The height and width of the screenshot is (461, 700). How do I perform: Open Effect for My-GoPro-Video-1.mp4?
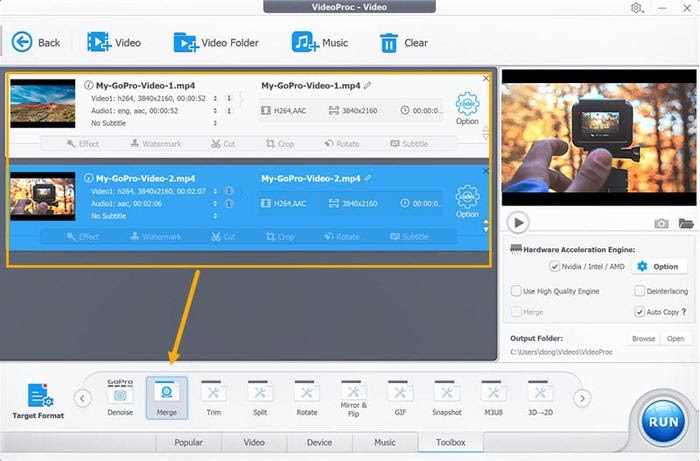point(83,144)
